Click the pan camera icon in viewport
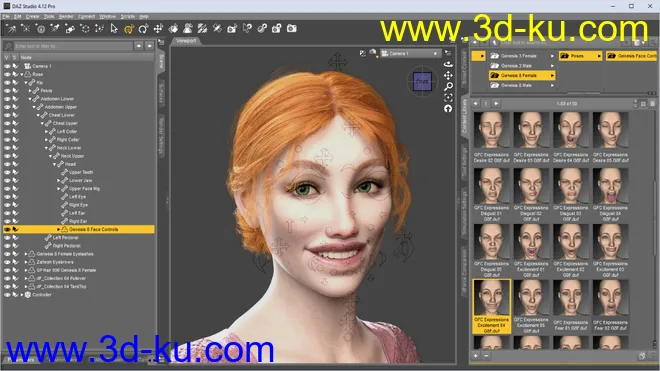Screen dimensions: 660x371 pos(448,75)
